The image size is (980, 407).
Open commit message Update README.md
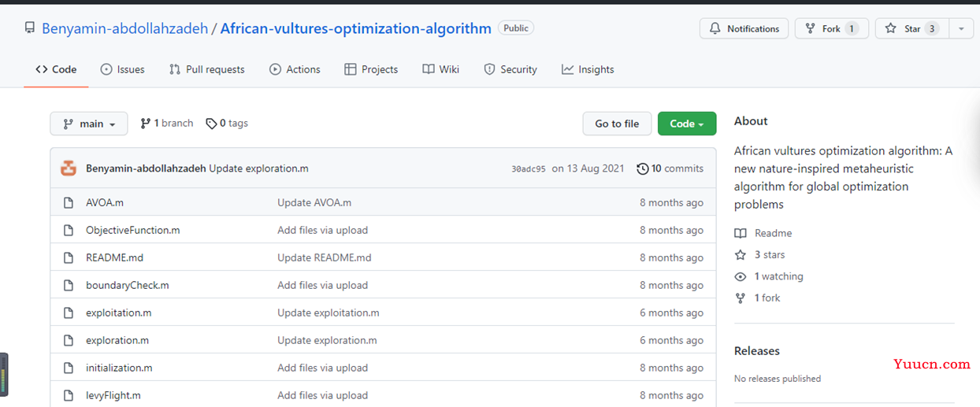coord(324,258)
